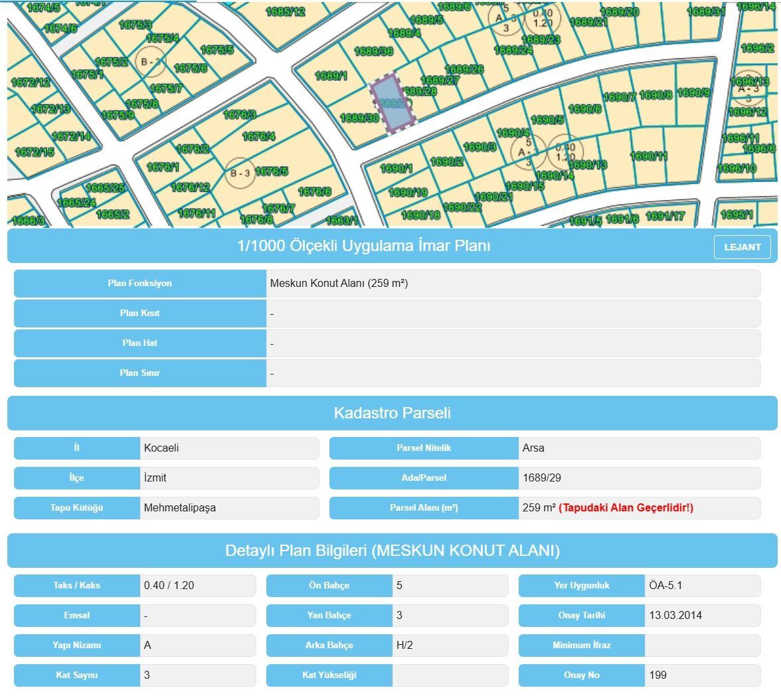Click the 0.40/1.20 circle marker near 1690/13
Screen dimensions: 781x700
pos(565,152)
